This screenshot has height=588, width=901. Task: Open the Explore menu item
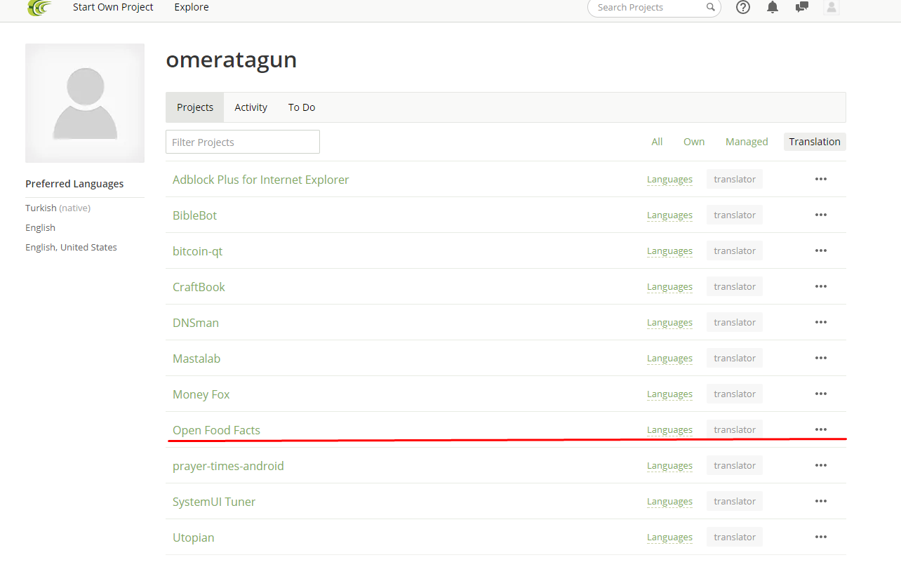(192, 7)
